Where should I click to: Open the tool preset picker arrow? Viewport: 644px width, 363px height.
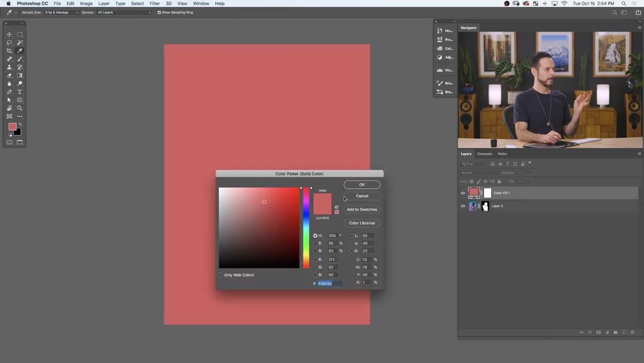16,12
